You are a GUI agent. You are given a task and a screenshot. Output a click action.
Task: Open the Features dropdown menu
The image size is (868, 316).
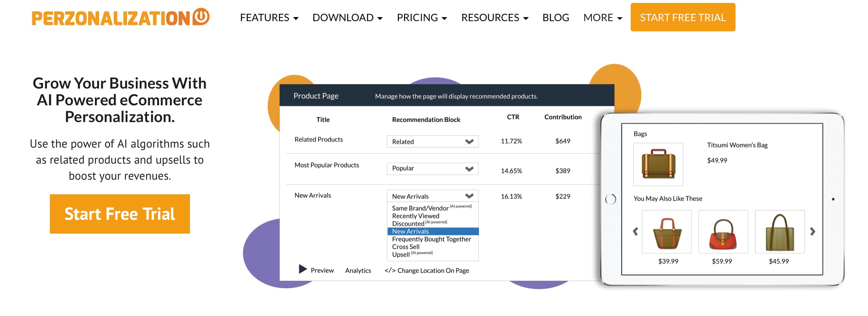tap(269, 17)
